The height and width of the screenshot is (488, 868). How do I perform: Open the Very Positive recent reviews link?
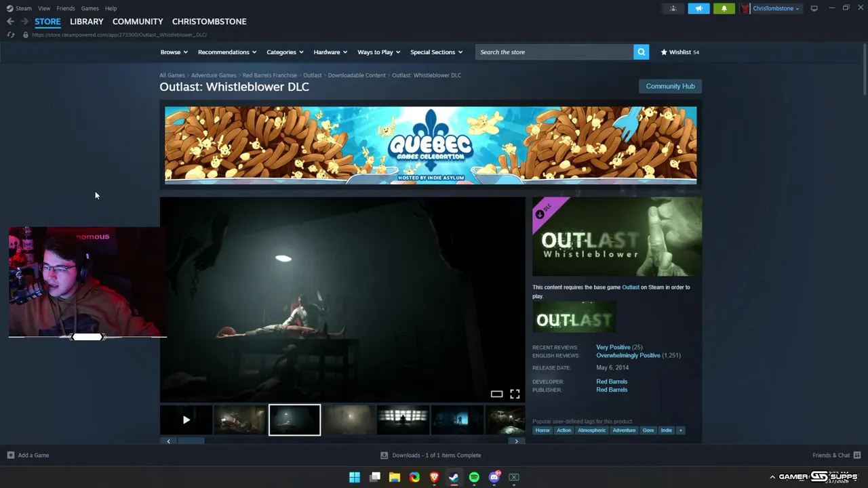[x=613, y=347]
